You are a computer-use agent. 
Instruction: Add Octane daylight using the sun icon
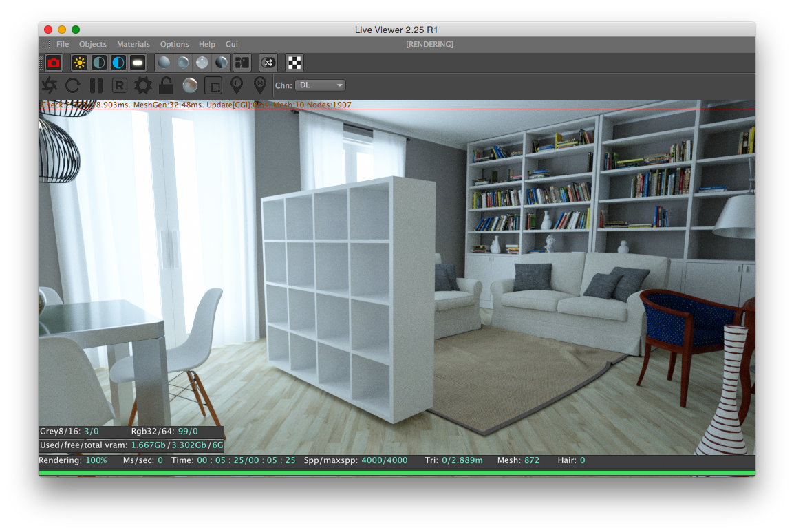pos(80,63)
